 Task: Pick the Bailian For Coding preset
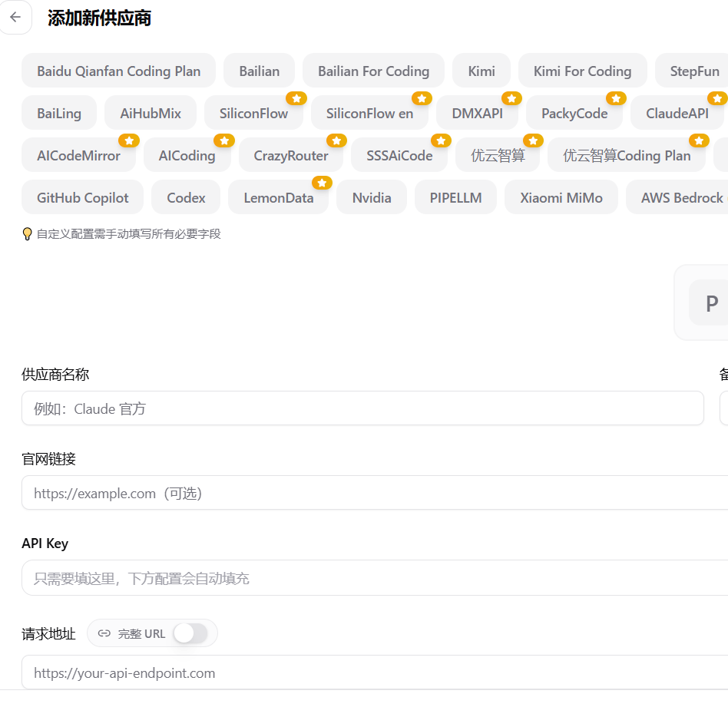tap(373, 71)
